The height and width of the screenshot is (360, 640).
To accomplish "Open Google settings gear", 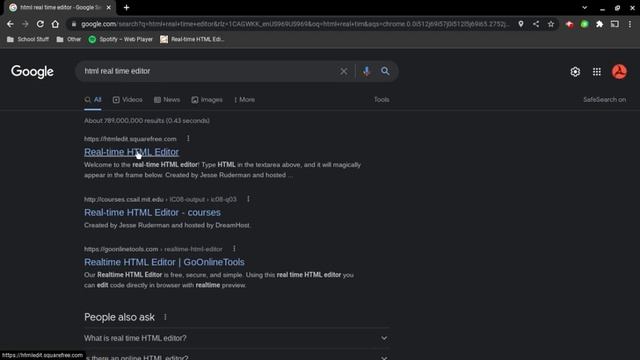I will (x=575, y=72).
